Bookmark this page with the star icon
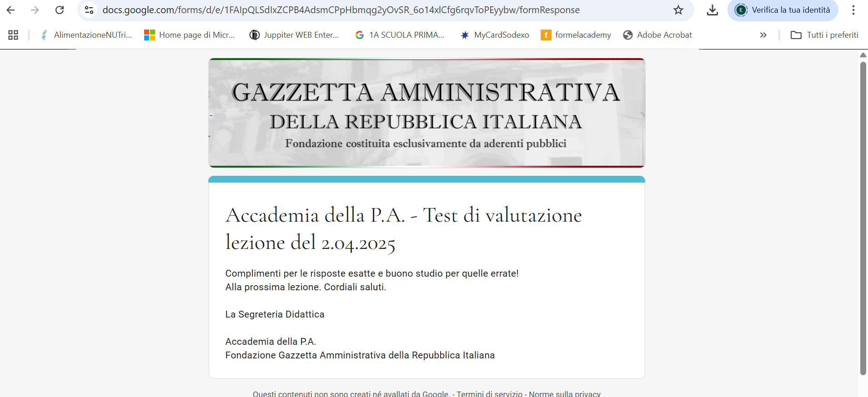The image size is (868, 397). (x=678, y=10)
